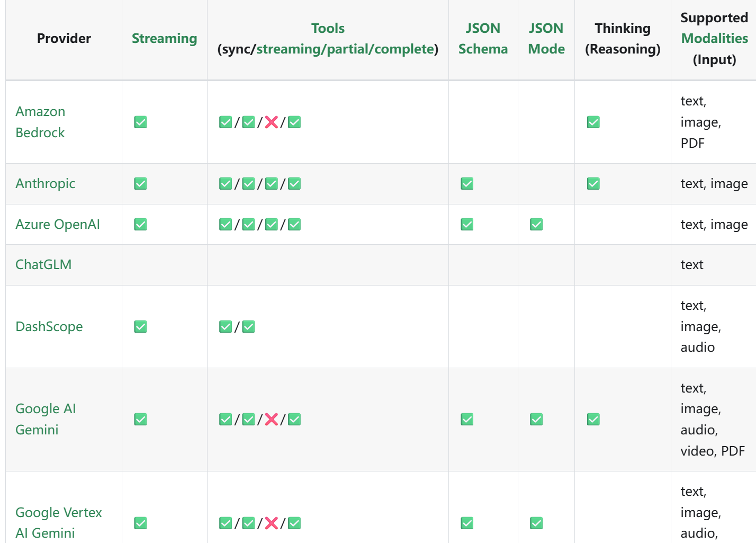
Task: Click 'text, image' in Anthropic row
Action: 714,183
